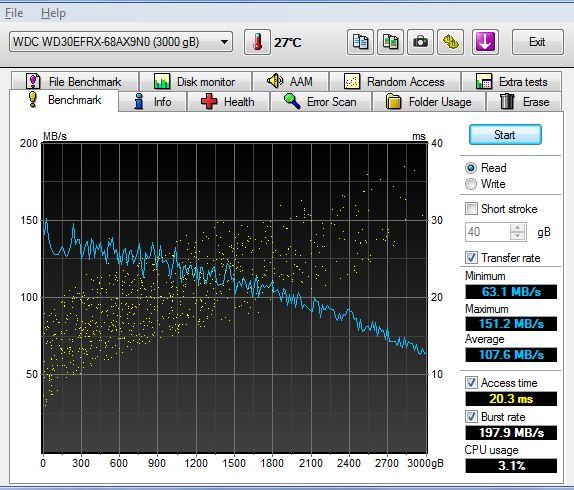Save screenshot with the camera icon

pyautogui.click(x=420, y=42)
